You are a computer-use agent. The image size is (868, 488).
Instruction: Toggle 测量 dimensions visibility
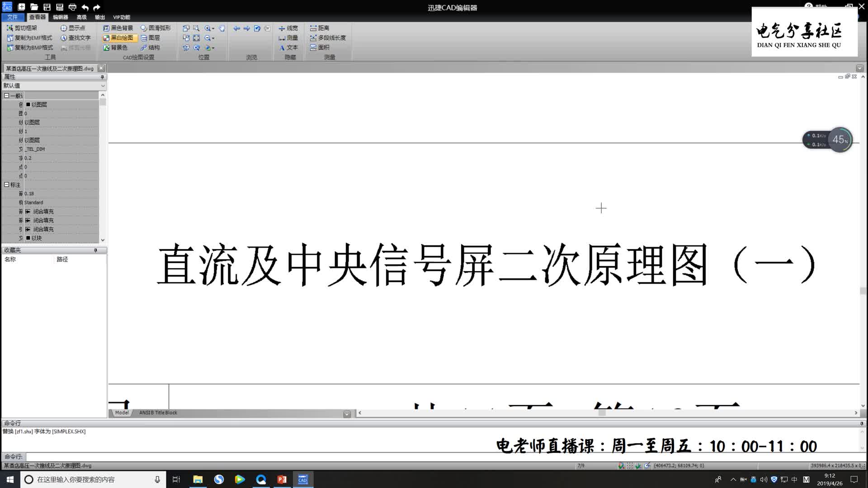click(x=288, y=38)
